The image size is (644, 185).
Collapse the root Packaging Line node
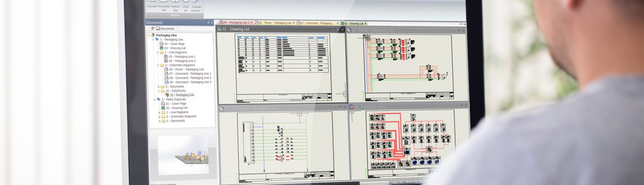(x=149, y=35)
